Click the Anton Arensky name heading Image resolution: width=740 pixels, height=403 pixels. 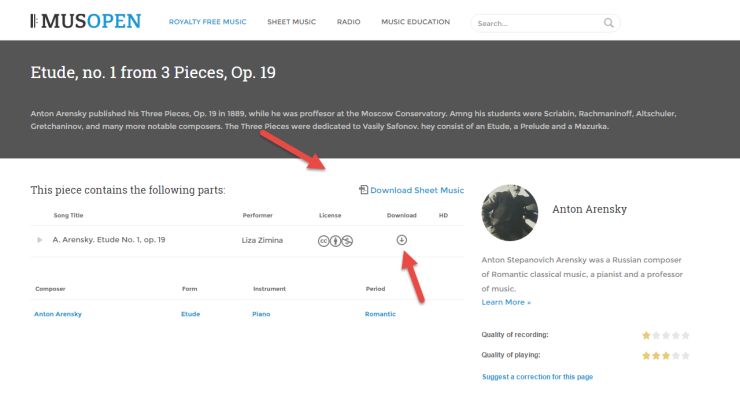click(x=589, y=209)
